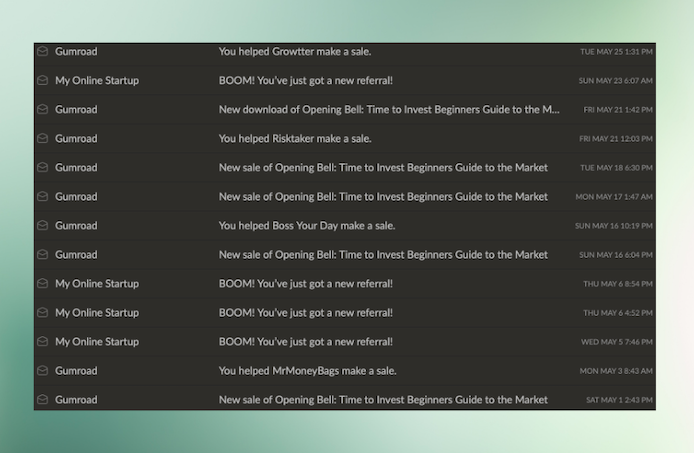
Task: Click timestamp SUN MAY 16 6:04 PM
Action: (616, 255)
